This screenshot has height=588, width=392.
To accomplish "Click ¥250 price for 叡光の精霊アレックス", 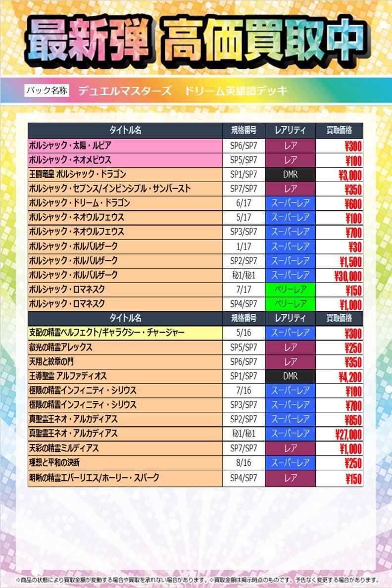I will pyautogui.click(x=353, y=348).
